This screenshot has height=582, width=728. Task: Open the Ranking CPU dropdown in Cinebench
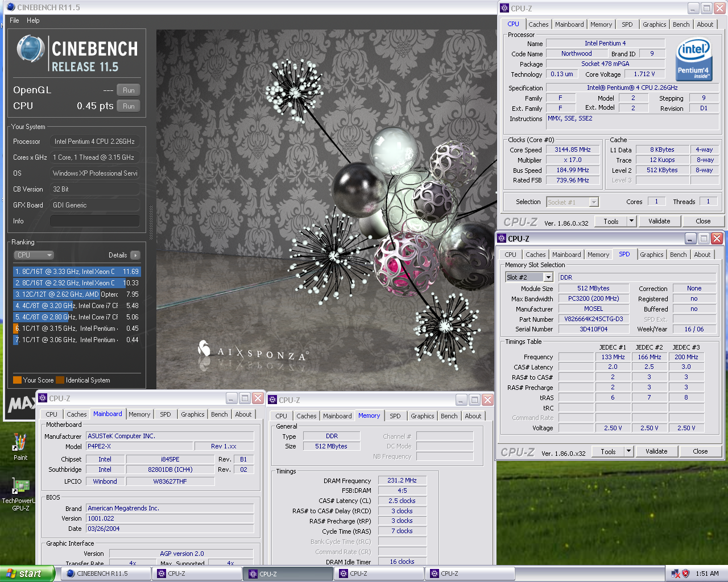click(34, 255)
